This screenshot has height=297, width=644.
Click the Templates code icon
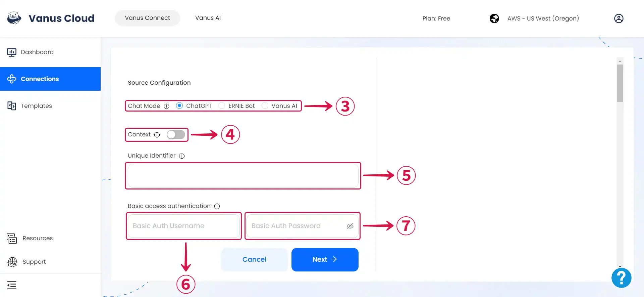(x=12, y=106)
